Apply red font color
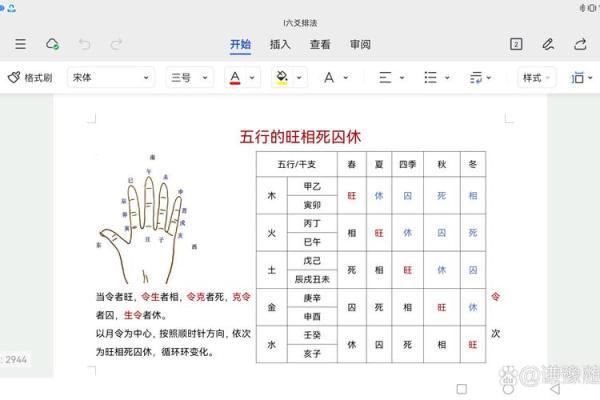The image size is (600, 400). point(235,78)
